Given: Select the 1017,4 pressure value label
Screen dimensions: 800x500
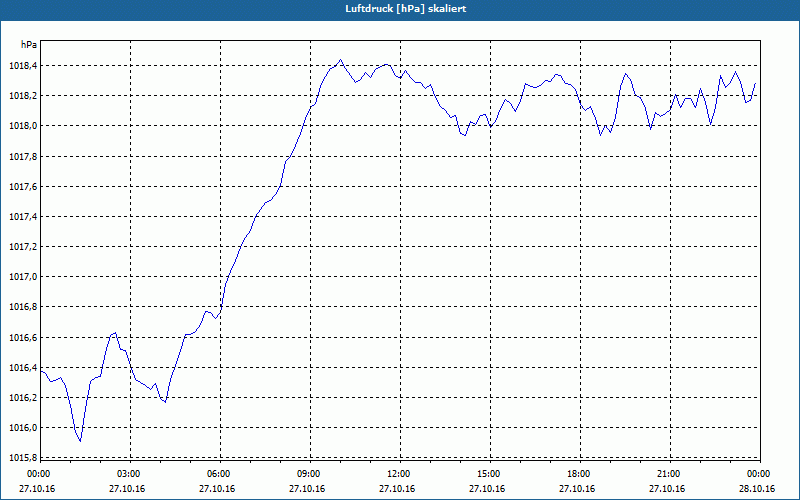Looking at the screenshot, I should 23,217.
